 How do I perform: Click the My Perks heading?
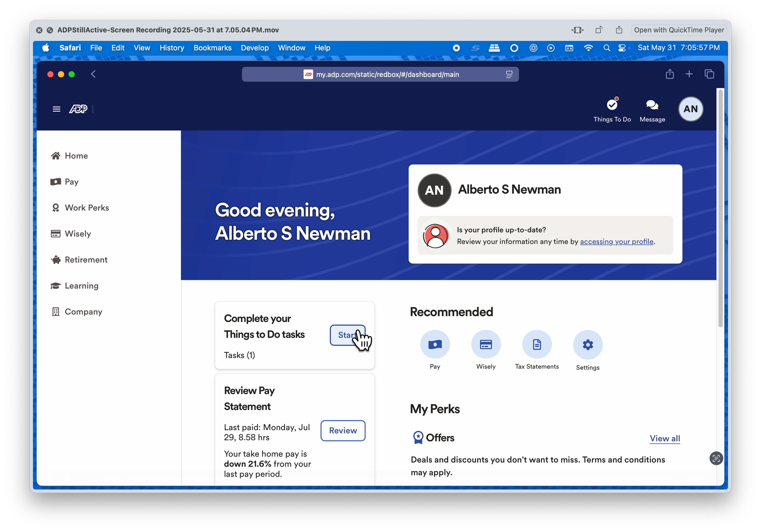point(435,409)
